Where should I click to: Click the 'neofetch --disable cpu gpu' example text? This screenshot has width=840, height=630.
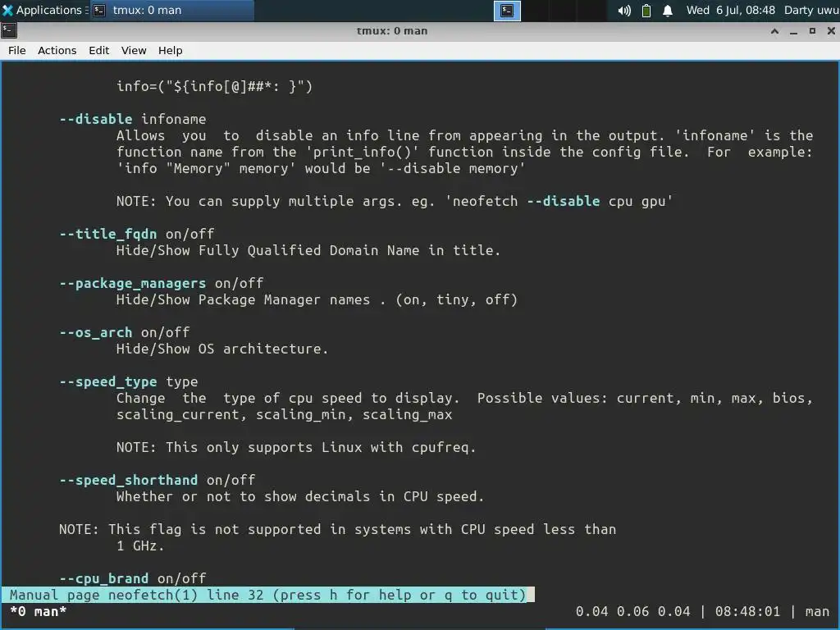559,202
